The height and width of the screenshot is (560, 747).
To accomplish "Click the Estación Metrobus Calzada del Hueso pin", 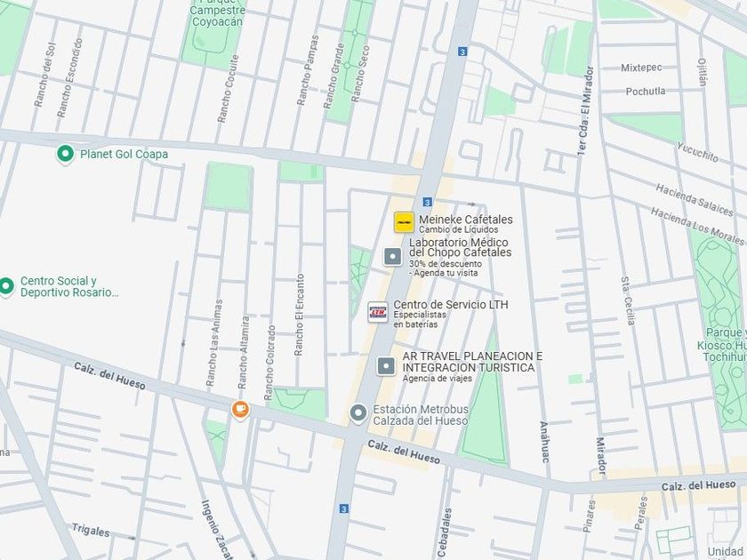I will pos(358,413).
